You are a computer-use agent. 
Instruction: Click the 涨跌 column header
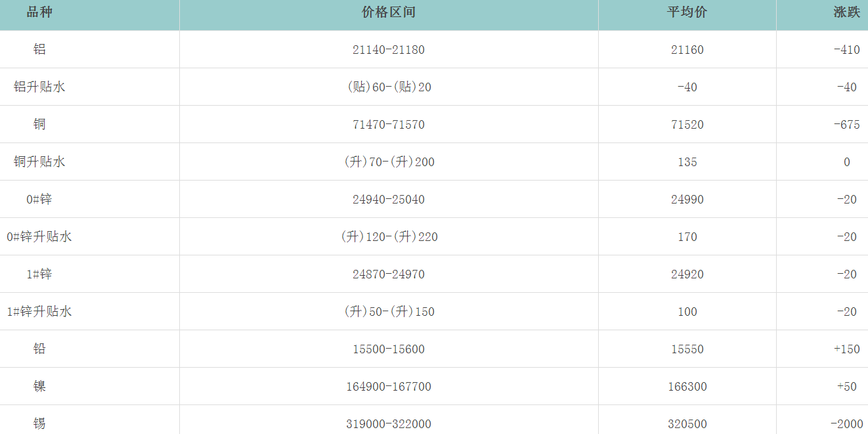846,12
